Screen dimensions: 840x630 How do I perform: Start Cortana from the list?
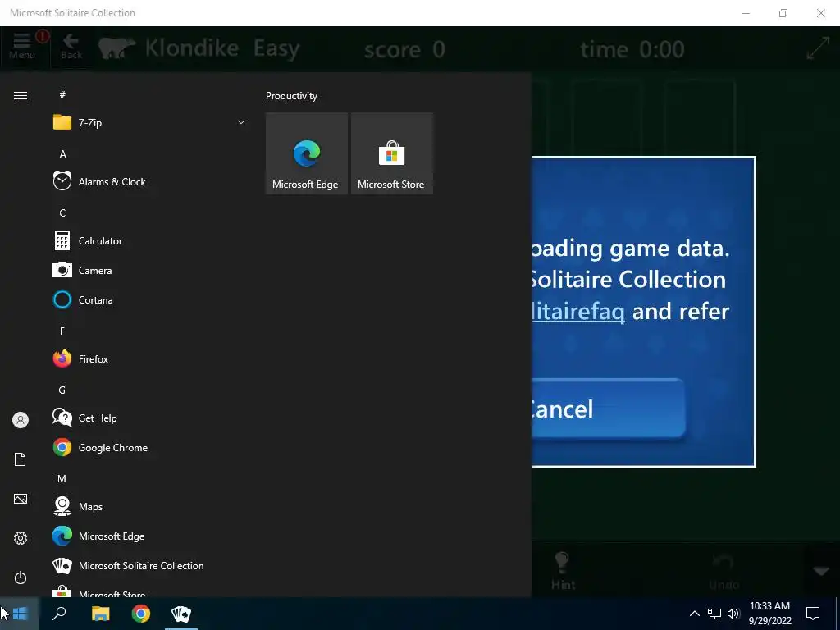click(149, 300)
